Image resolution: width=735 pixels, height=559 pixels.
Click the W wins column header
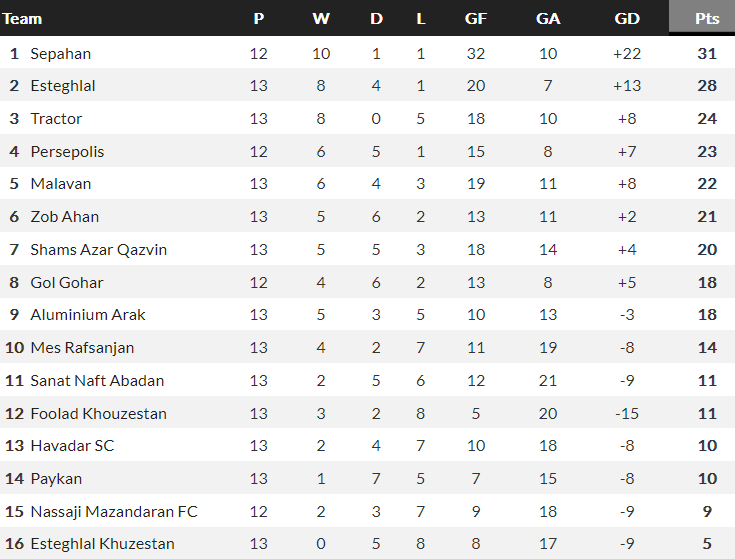click(320, 18)
